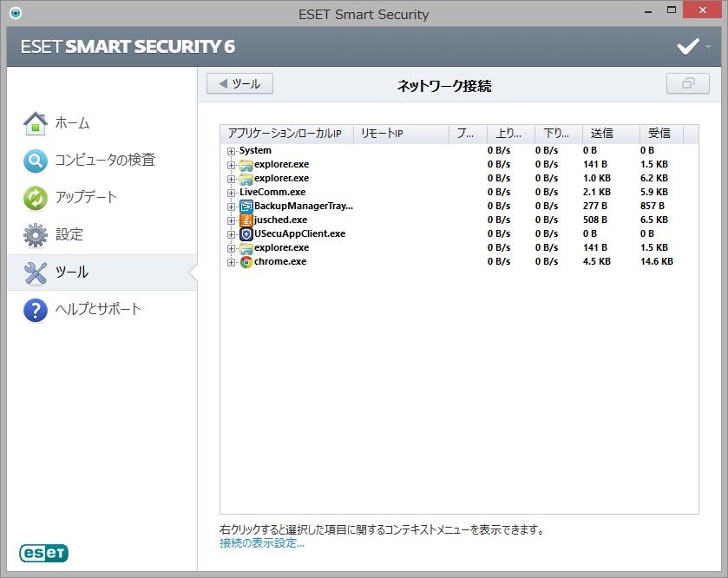Go back with the ツール button
The image size is (728, 578).
pos(239,83)
